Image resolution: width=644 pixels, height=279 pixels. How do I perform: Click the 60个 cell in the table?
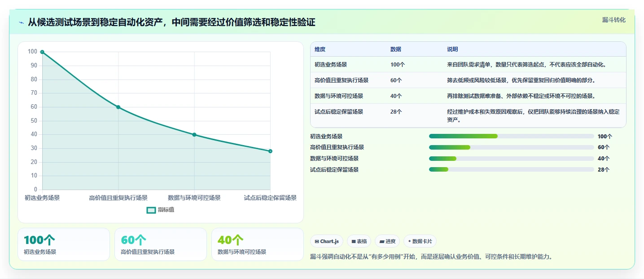[396, 80]
